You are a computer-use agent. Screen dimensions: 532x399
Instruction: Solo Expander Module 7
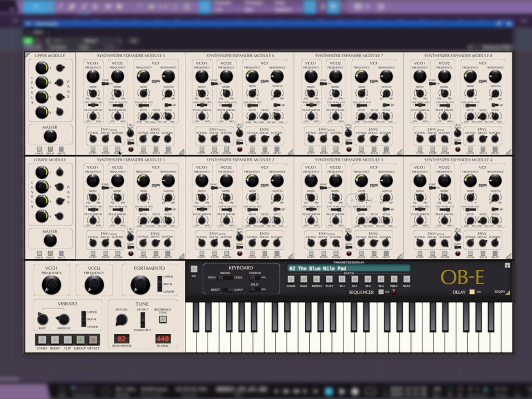(374, 149)
